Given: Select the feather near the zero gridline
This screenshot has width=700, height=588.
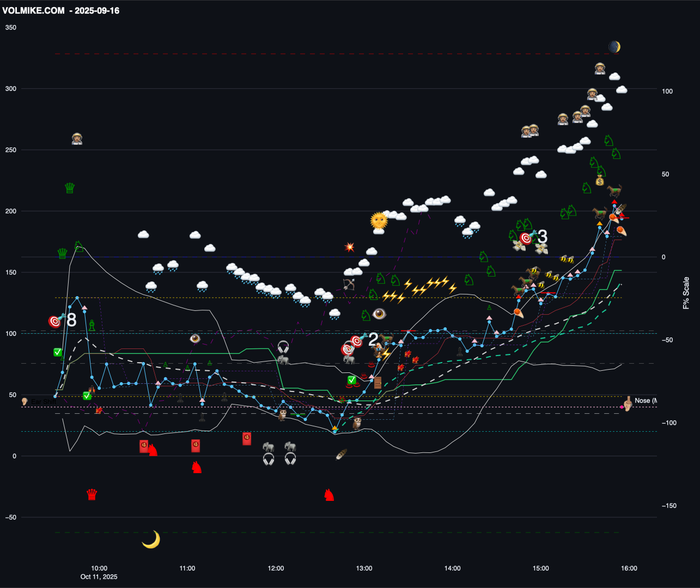Looking at the screenshot, I should click(x=342, y=454).
